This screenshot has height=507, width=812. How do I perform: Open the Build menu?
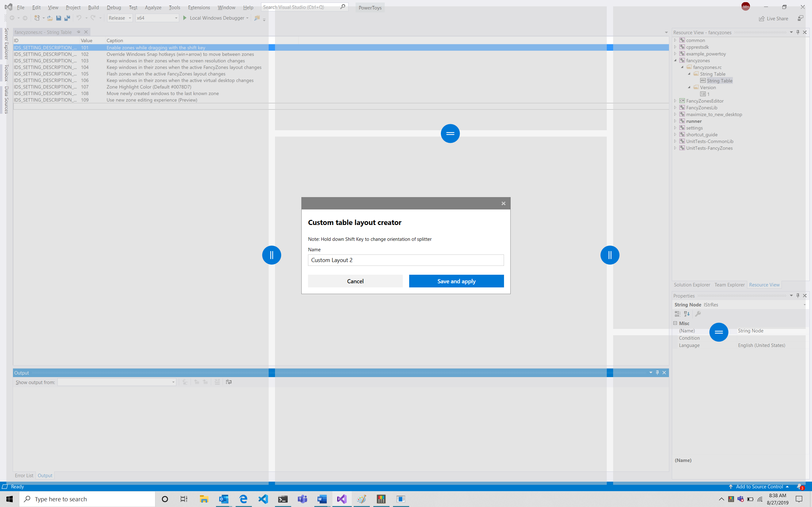click(93, 7)
